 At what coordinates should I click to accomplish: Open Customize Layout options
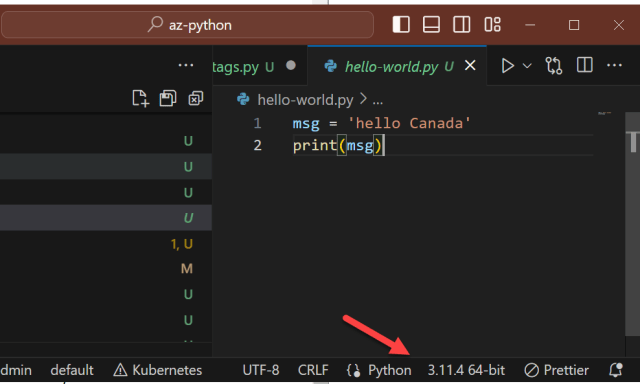pos(492,24)
